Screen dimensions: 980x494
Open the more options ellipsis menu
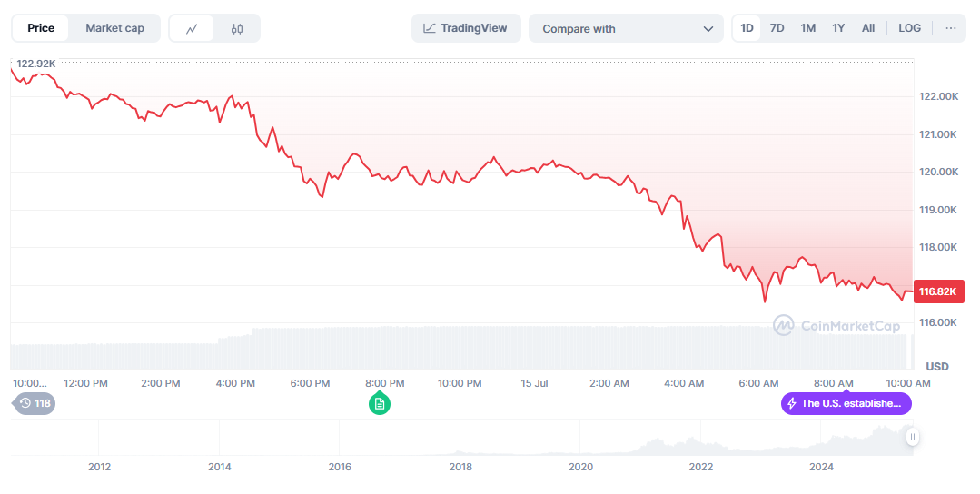coord(951,28)
